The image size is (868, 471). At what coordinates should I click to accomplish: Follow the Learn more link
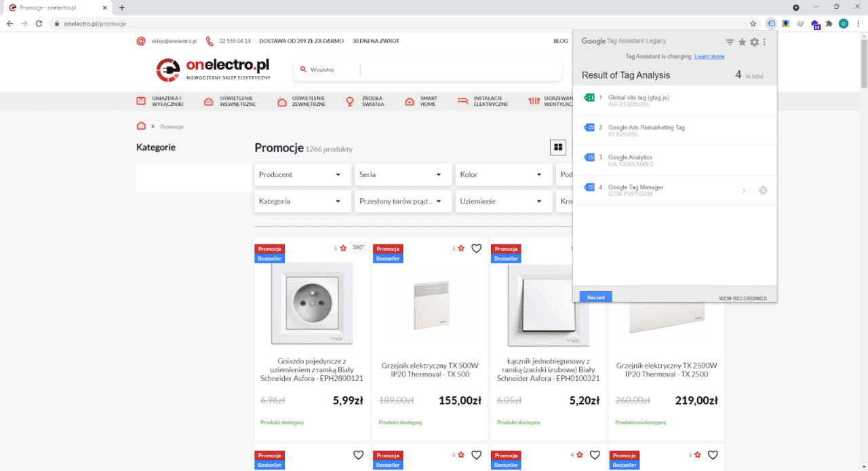pyautogui.click(x=709, y=56)
